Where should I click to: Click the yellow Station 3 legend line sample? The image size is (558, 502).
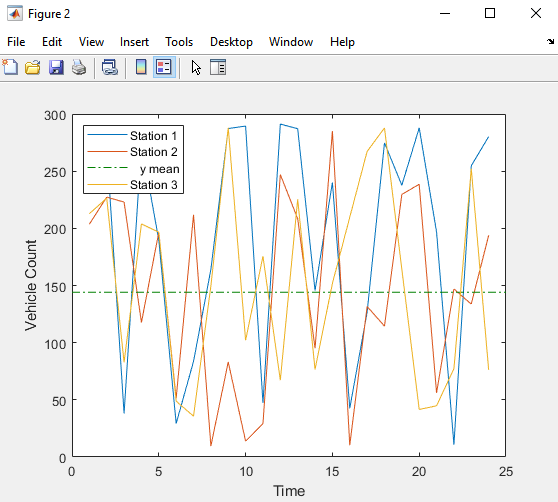pos(107,185)
